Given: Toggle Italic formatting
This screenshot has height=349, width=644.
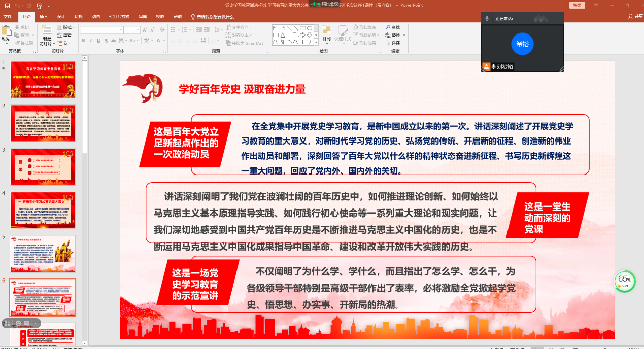Looking at the screenshot, I should click(x=91, y=41).
